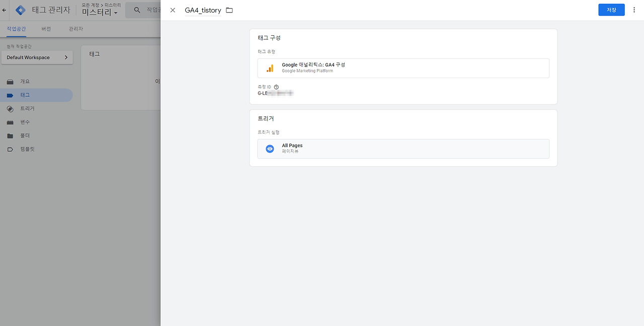Screen dimensions: 644x326
Task: Switch to the 버전 tab
Action: [46, 29]
